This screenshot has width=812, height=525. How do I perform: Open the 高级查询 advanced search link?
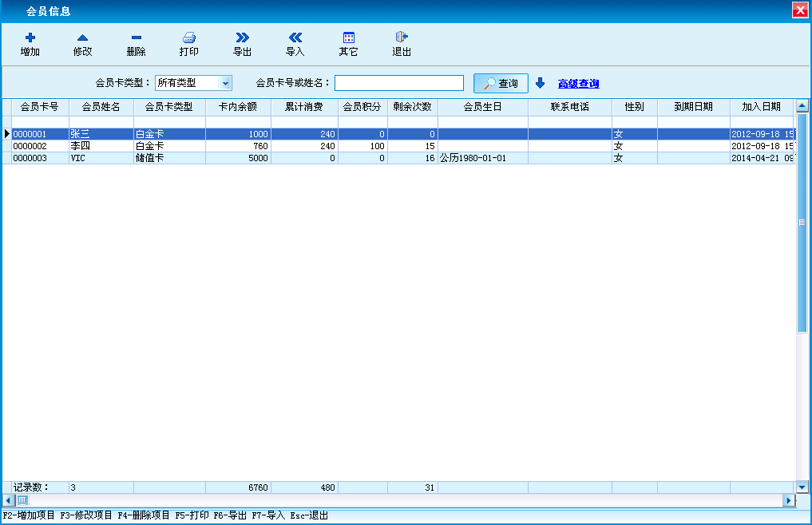tap(578, 84)
